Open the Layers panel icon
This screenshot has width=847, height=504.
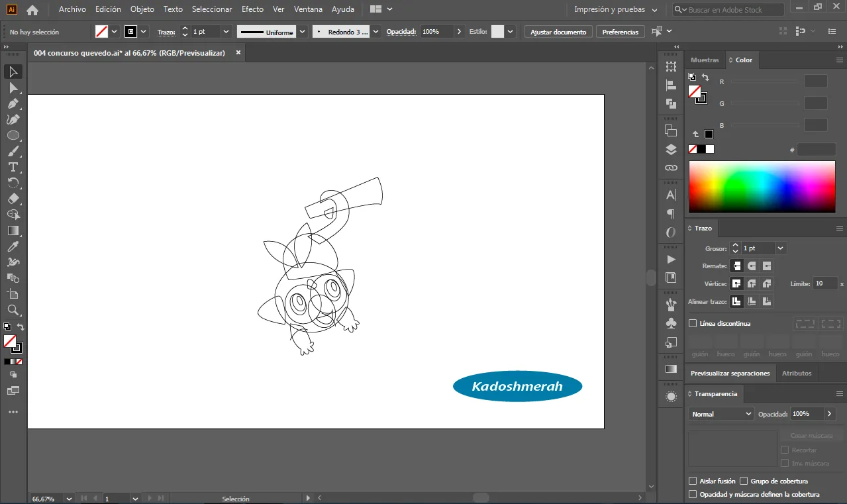(x=671, y=149)
